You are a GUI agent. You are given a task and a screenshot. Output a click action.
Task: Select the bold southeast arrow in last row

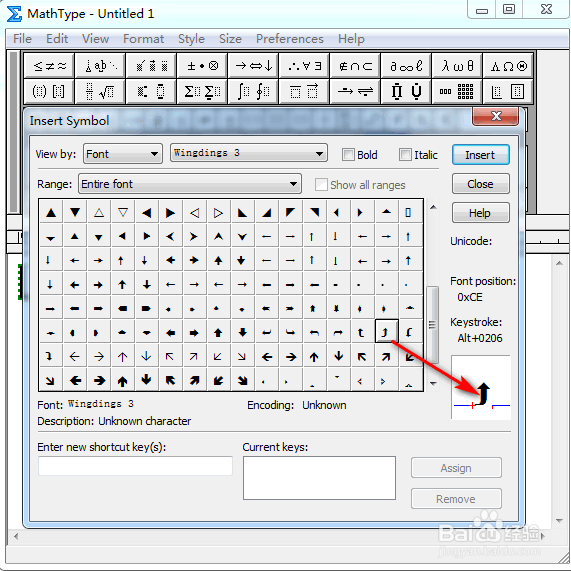click(242, 381)
